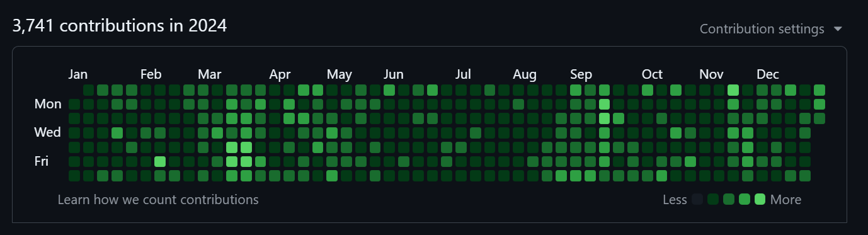The width and height of the screenshot is (868, 235).
Task: Open the Contribution settings dropdown
Action: coord(771,29)
